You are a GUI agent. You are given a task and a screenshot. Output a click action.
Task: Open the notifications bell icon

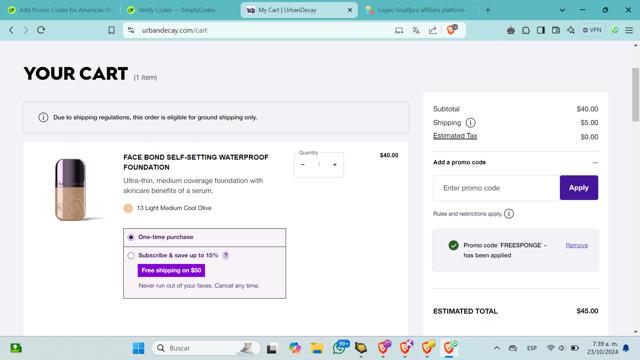point(626,348)
